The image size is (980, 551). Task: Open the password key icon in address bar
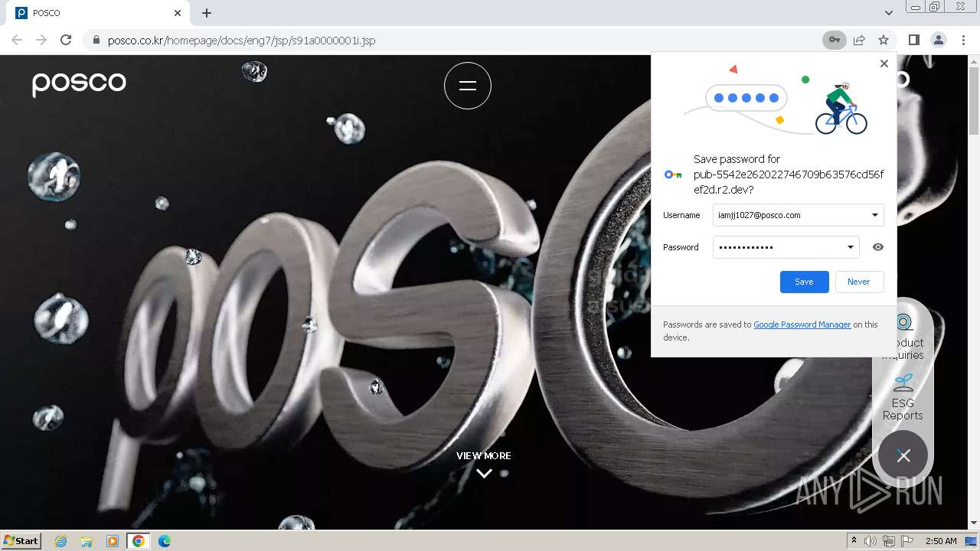[x=835, y=40]
